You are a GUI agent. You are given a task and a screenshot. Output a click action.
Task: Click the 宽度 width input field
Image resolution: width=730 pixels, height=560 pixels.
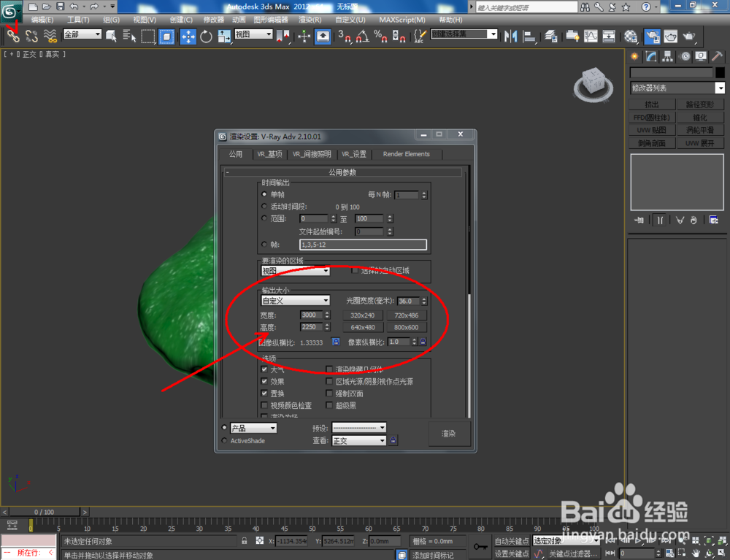(x=312, y=315)
